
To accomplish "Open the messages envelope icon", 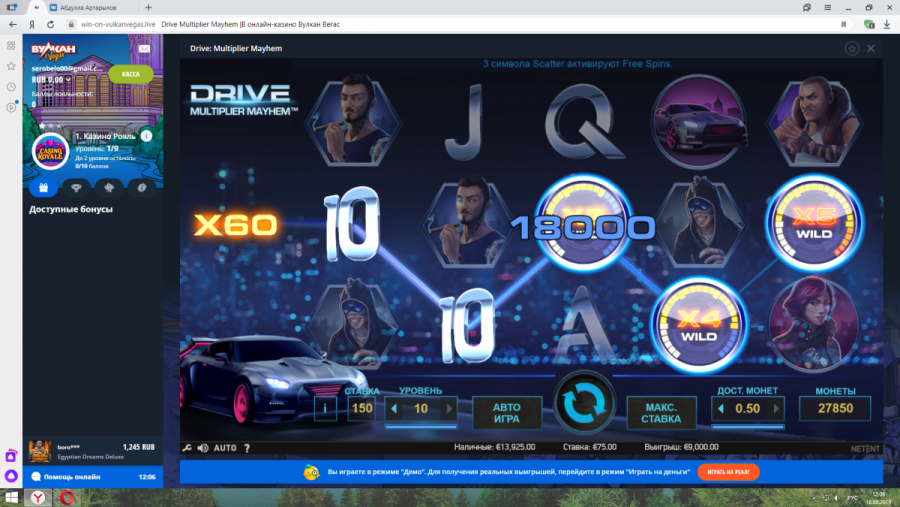I will [145, 48].
